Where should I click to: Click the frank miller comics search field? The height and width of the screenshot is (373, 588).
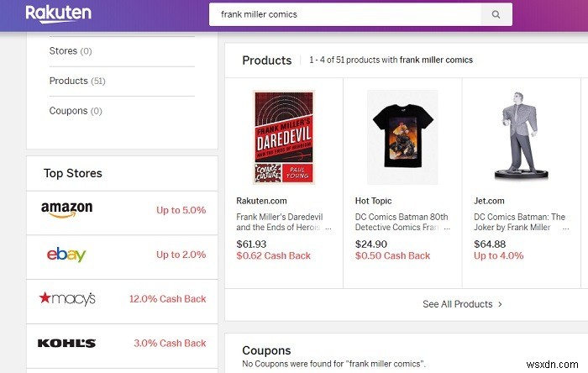pos(344,14)
